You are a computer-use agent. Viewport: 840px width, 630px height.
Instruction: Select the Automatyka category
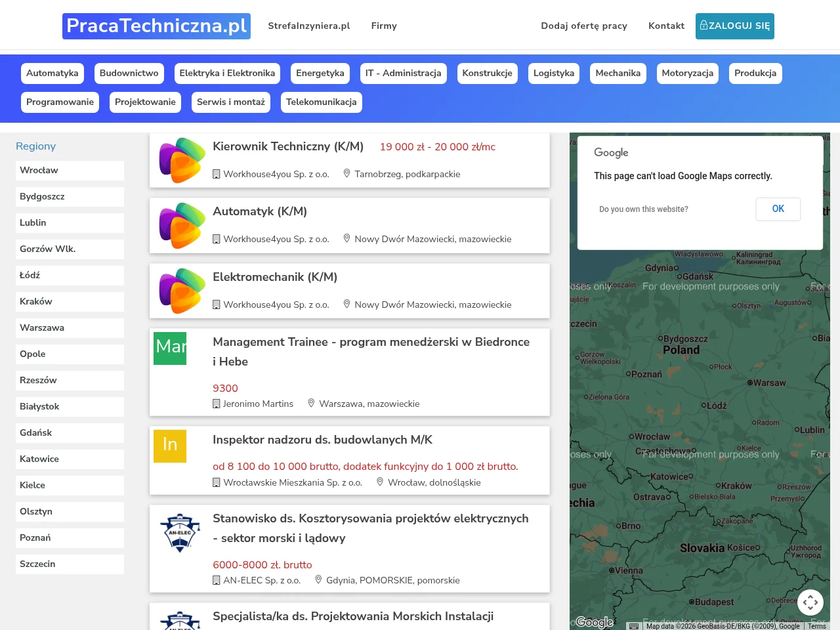pos(52,73)
